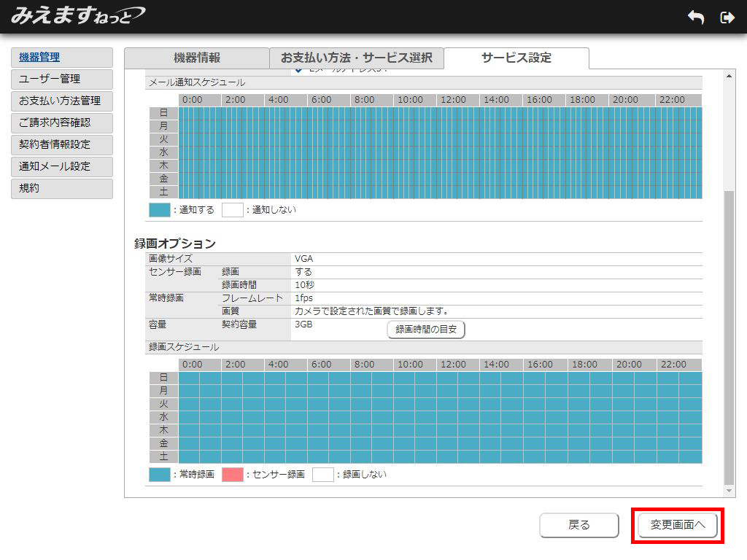Click the pink センサー録画 legend swatch
Screen dimensions: 747x560
tap(232, 475)
